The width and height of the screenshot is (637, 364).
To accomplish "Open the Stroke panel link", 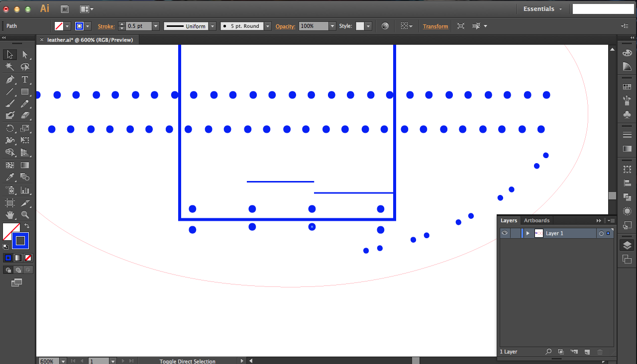I will click(106, 26).
